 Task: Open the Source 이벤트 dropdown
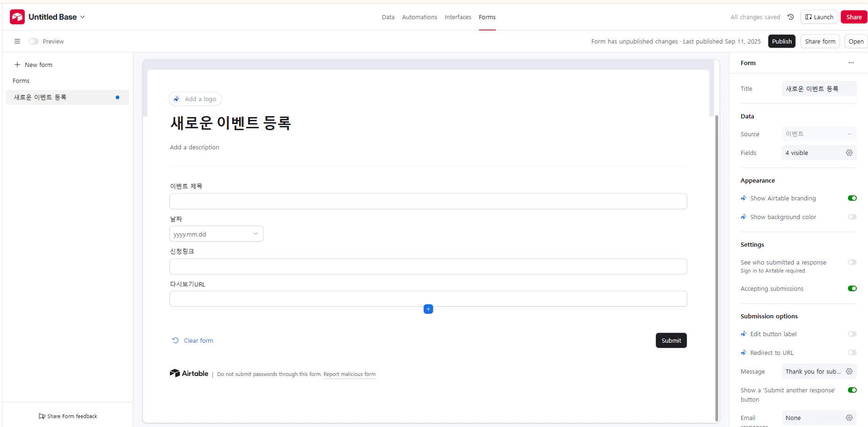[x=819, y=134]
